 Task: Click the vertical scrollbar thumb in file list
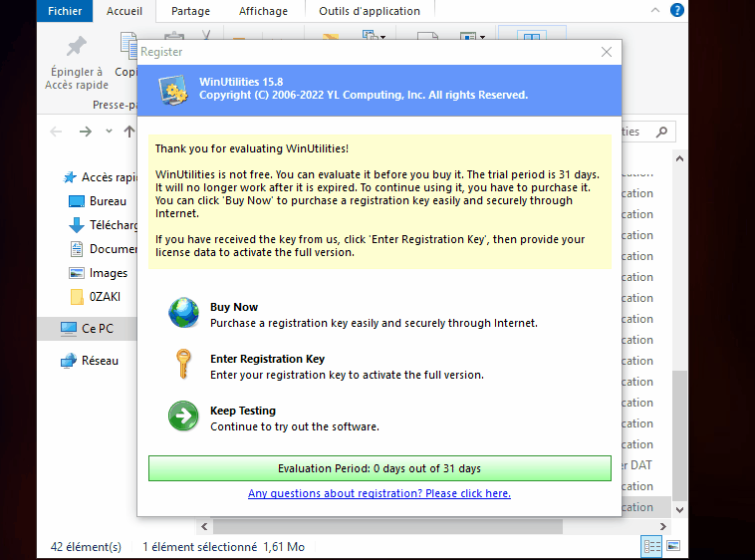[x=680, y=435]
